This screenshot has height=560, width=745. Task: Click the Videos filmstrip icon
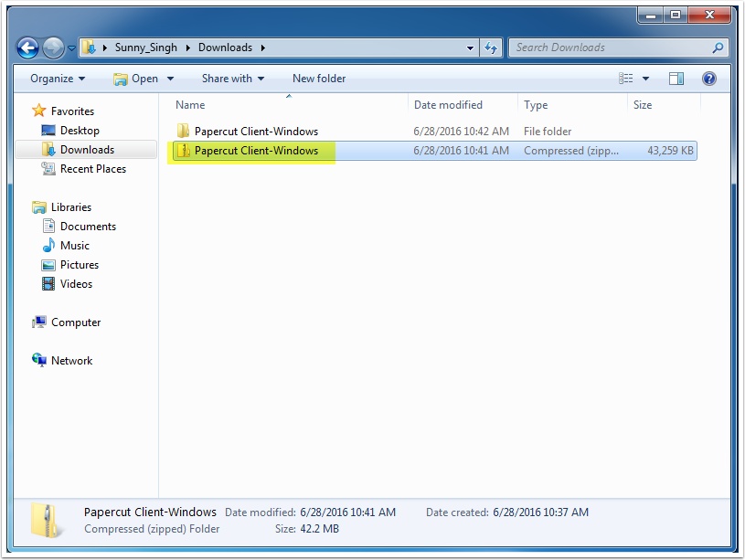click(x=48, y=284)
